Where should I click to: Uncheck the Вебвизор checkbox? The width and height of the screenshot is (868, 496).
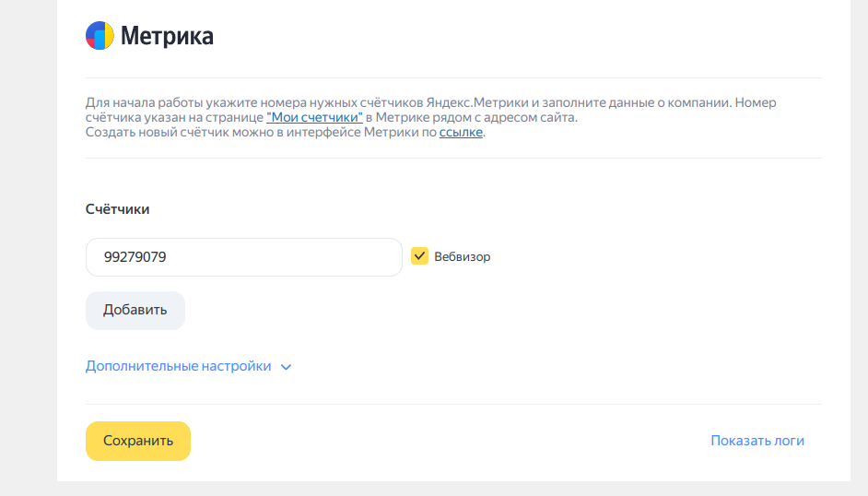click(419, 256)
